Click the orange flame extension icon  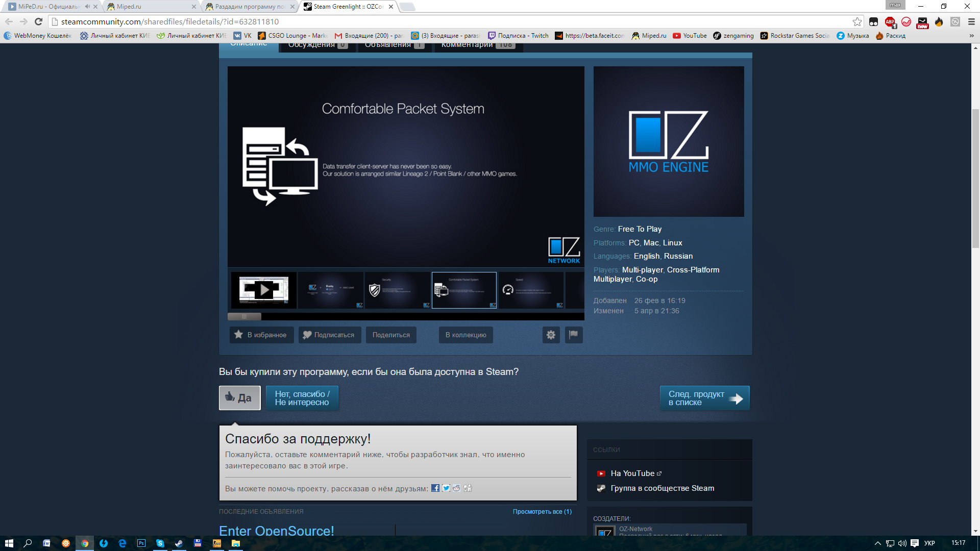(x=939, y=22)
